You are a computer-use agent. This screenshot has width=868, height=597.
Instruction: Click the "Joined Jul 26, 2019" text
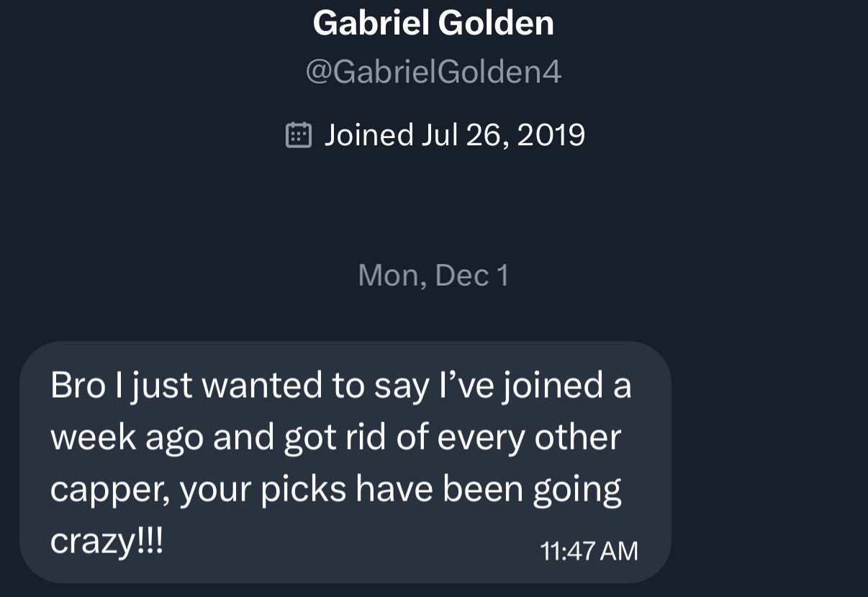point(454,135)
